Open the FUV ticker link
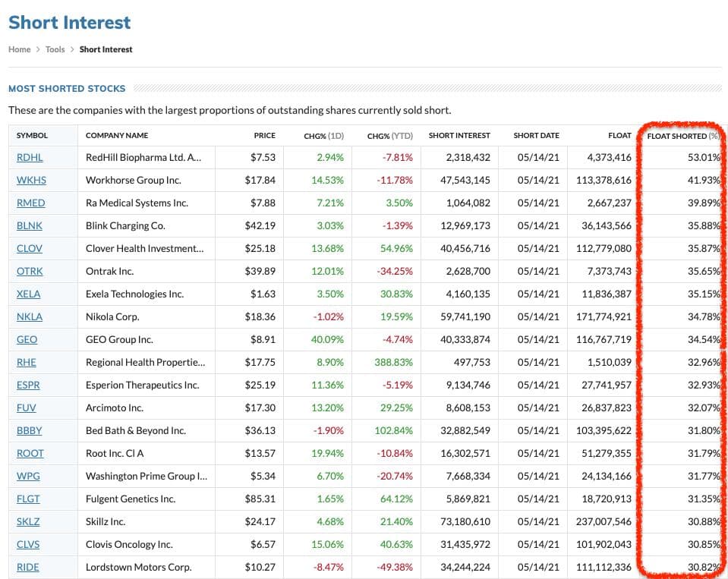728x579 pixels. 26,408
